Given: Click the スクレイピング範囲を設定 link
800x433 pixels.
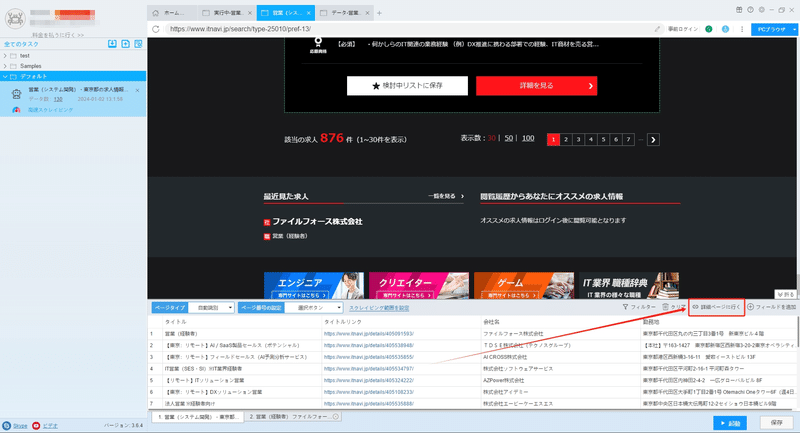Looking at the screenshot, I should [379, 308].
